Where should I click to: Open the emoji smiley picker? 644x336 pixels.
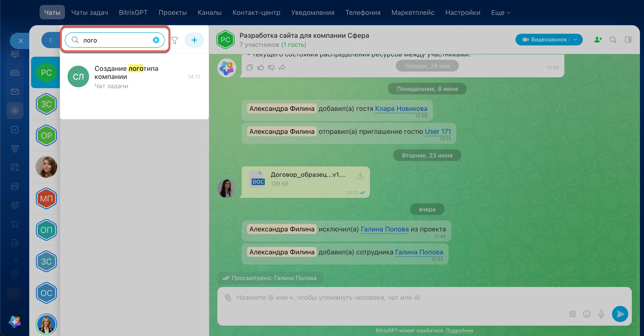point(586,314)
